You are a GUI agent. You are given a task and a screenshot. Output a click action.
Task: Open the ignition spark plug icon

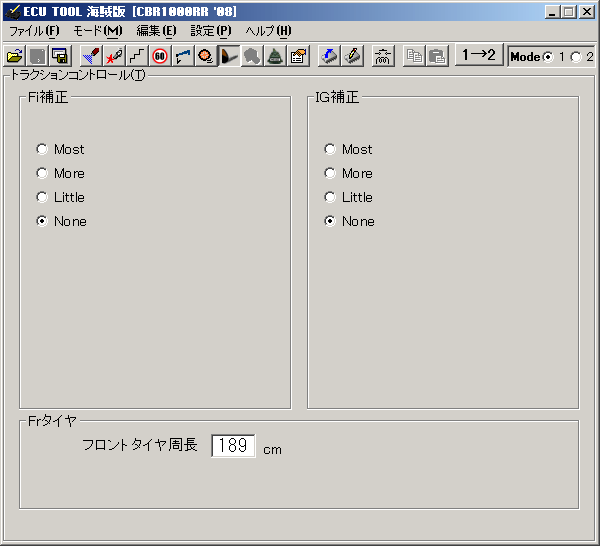tap(114, 56)
